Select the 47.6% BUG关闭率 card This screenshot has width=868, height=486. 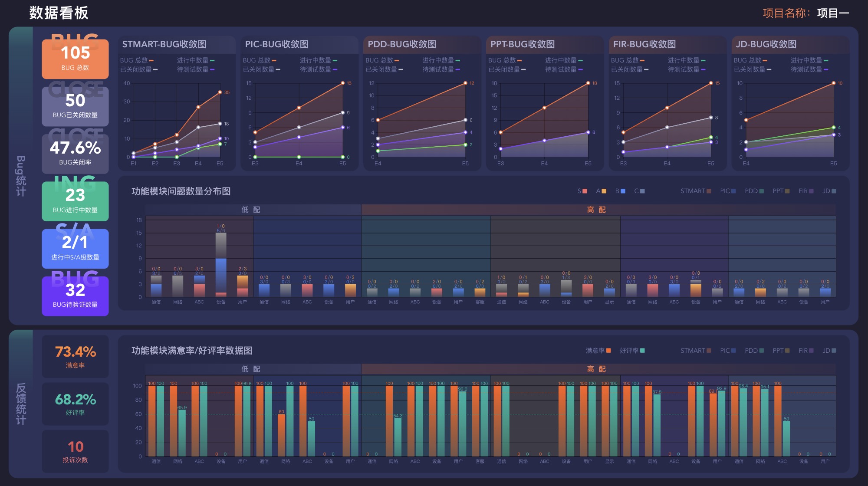[75, 154]
